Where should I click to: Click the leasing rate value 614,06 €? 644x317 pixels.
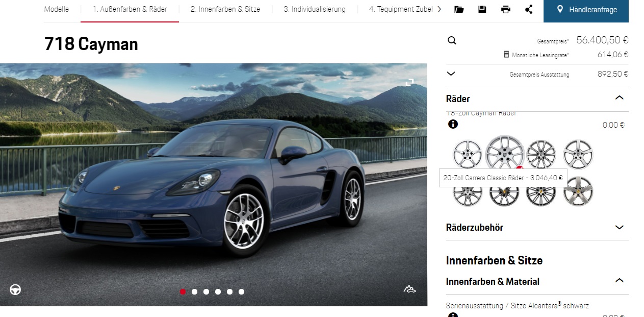(x=613, y=55)
